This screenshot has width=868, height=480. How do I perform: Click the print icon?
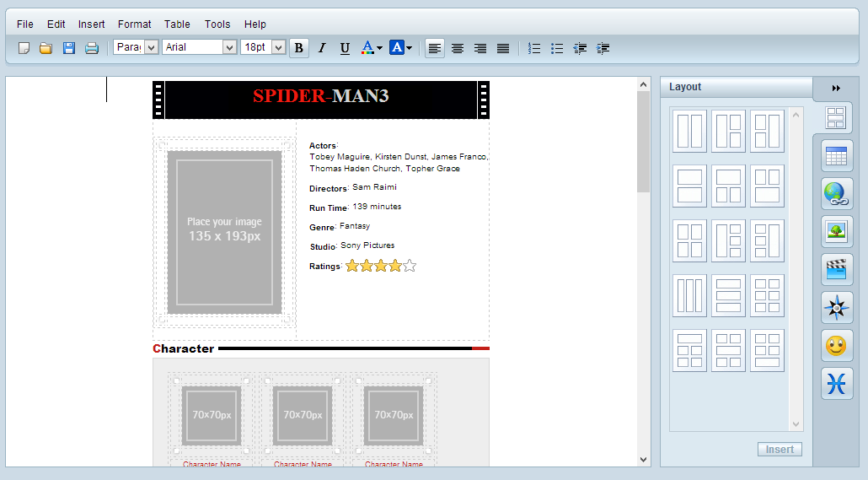[92, 48]
